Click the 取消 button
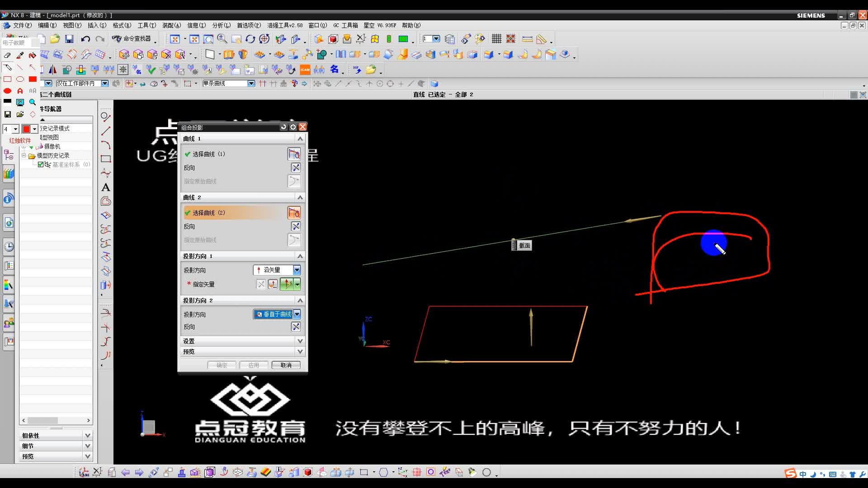Screen dimensions: 868x488 click(286, 365)
